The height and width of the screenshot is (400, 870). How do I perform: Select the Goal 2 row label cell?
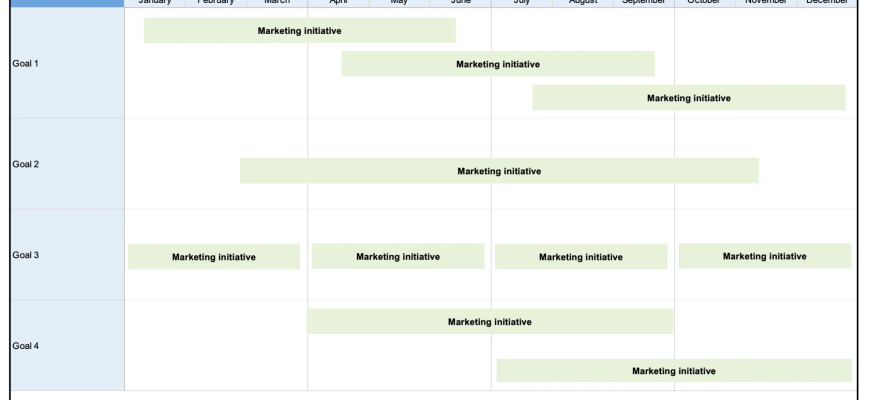[x=62, y=164]
